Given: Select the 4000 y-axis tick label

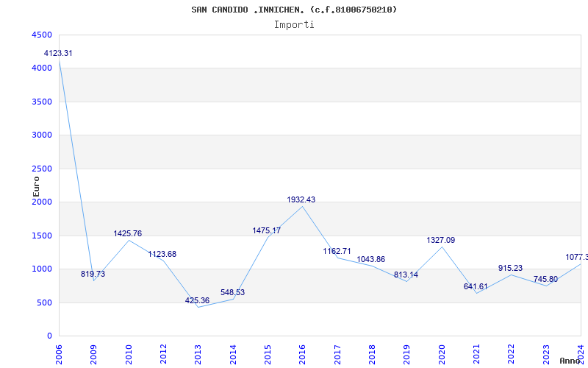Looking at the screenshot, I should [42, 68].
